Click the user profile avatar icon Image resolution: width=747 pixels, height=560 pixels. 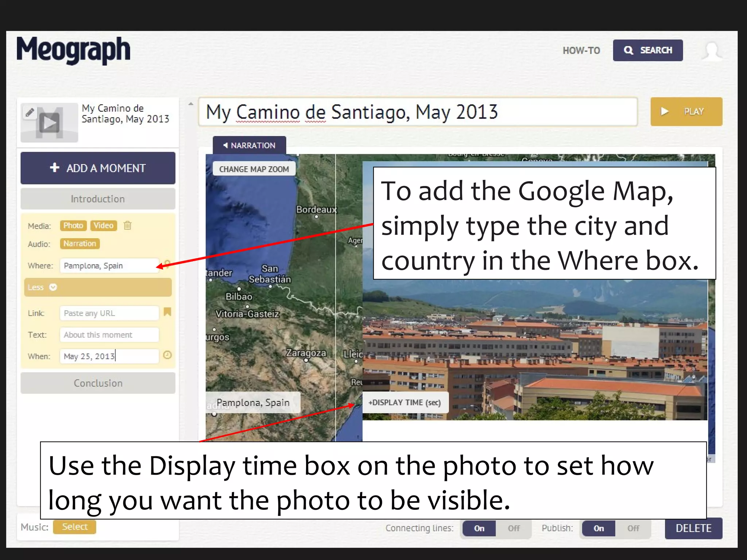tap(711, 51)
